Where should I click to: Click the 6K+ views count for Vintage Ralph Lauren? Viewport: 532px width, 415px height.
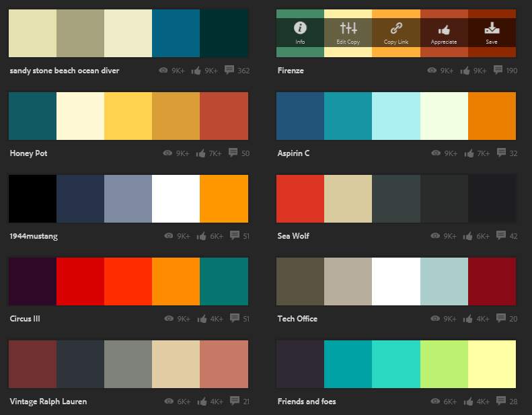pos(184,402)
